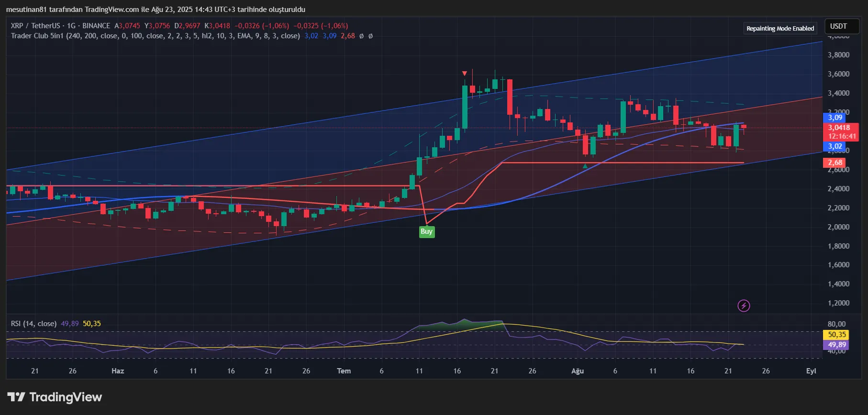868x415 pixels.
Task: Click the green up-triangle marker above 2,68 line
Action: coord(585,166)
